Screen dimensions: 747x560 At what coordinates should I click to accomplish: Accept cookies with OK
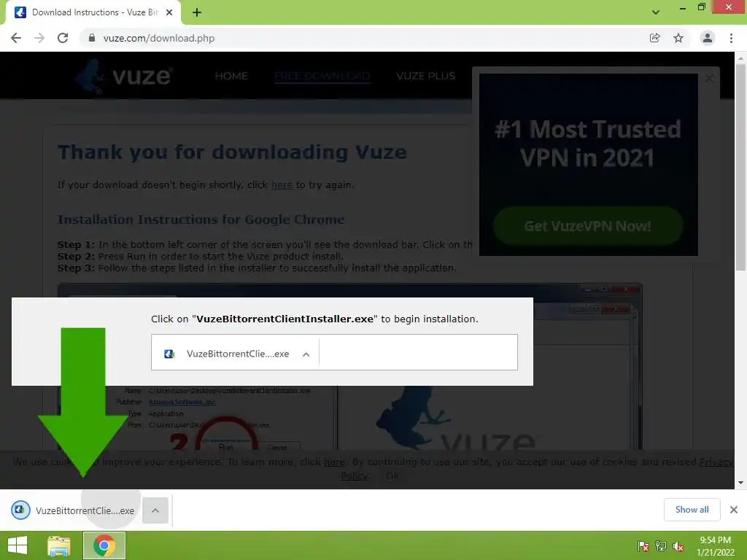(x=392, y=475)
